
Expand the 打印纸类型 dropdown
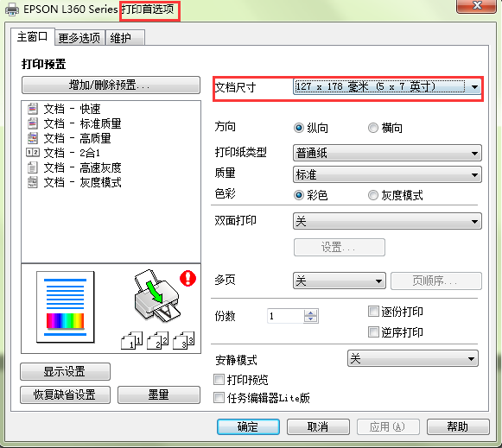tap(387, 153)
